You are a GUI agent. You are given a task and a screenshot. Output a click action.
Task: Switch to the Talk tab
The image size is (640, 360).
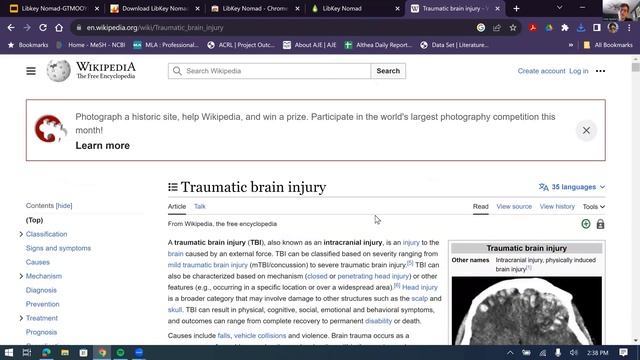200,207
